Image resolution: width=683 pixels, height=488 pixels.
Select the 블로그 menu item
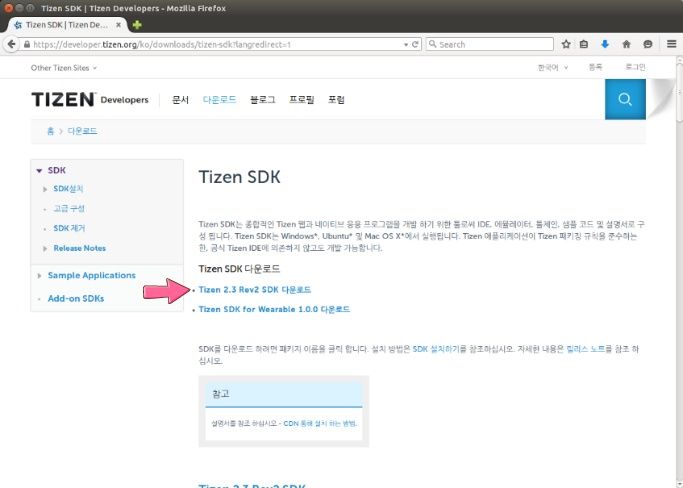click(x=263, y=100)
